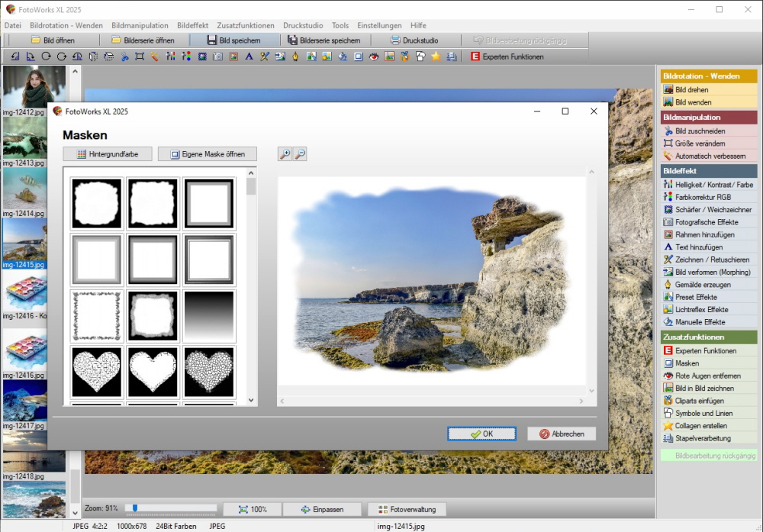Click the yellow star icon in toolbar
This screenshot has width=763, height=532.
pyautogui.click(x=436, y=56)
